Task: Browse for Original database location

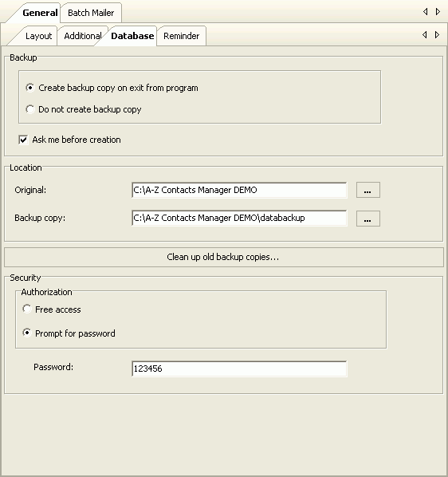Action: coord(368,190)
